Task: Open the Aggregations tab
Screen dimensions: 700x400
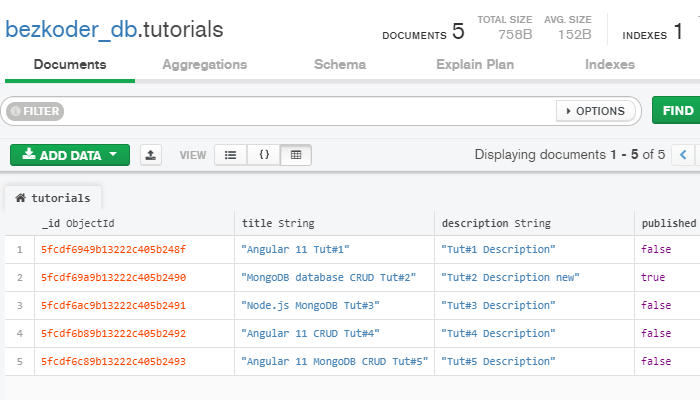Action: (x=204, y=64)
